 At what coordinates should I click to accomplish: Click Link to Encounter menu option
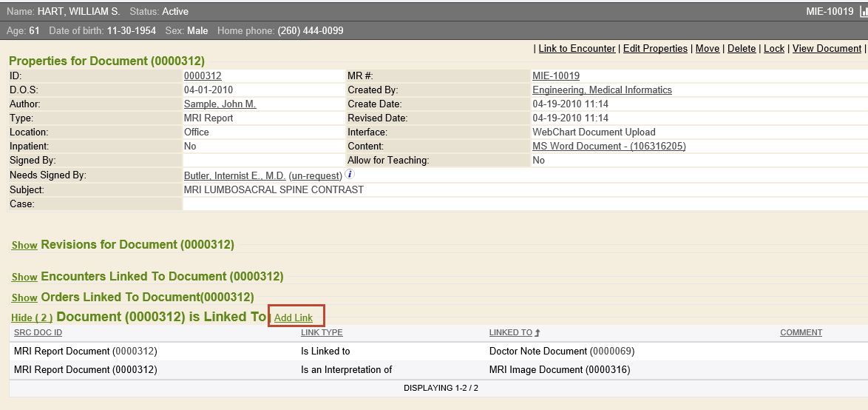click(x=577, y=49)
